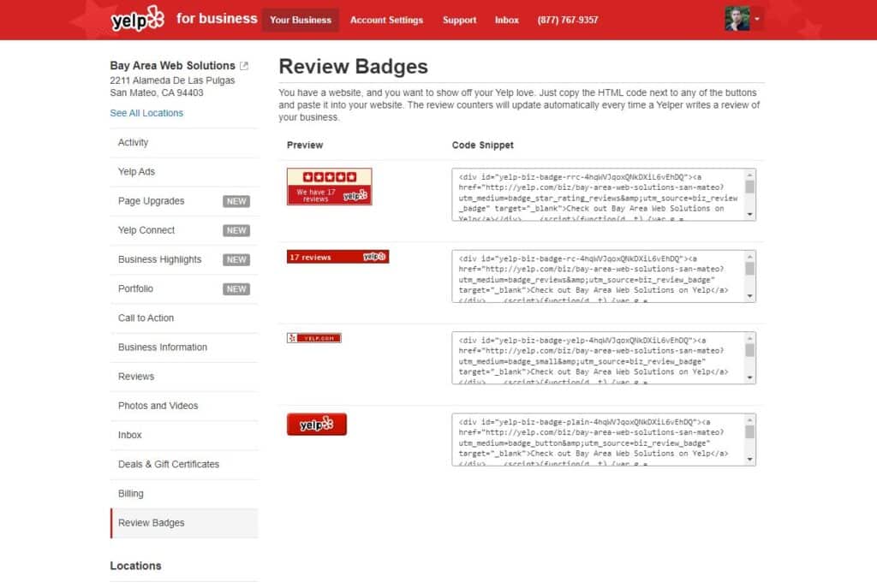Select Yelp Ads in sidebar
877x588 pixels.
pyautogui.click(x=184, y=171)
